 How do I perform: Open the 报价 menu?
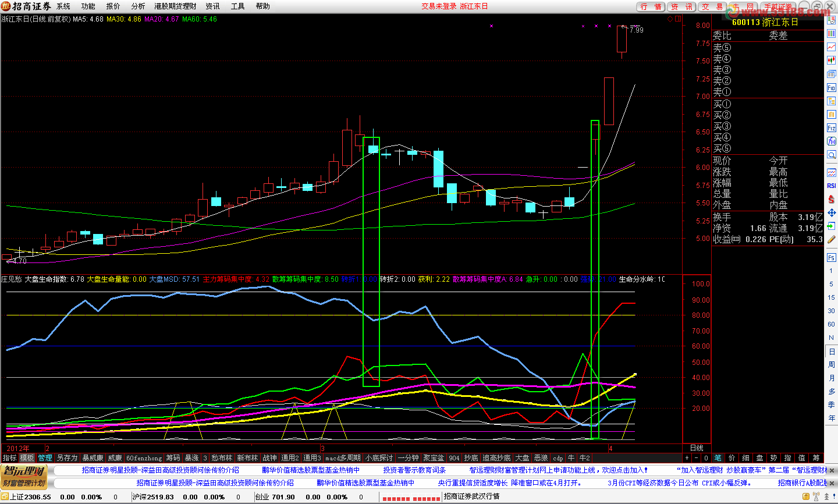point(113,6)
